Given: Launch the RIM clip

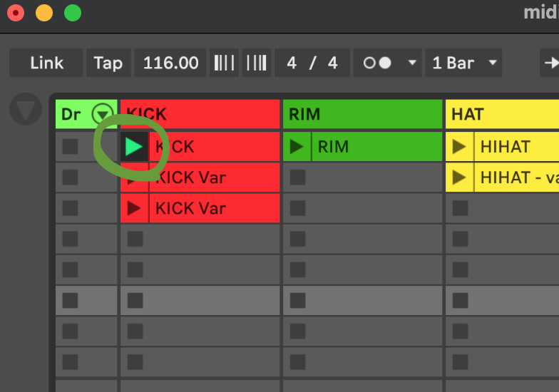Looking at the screenshot, I should pyautogui.click(x=297, y=147).
